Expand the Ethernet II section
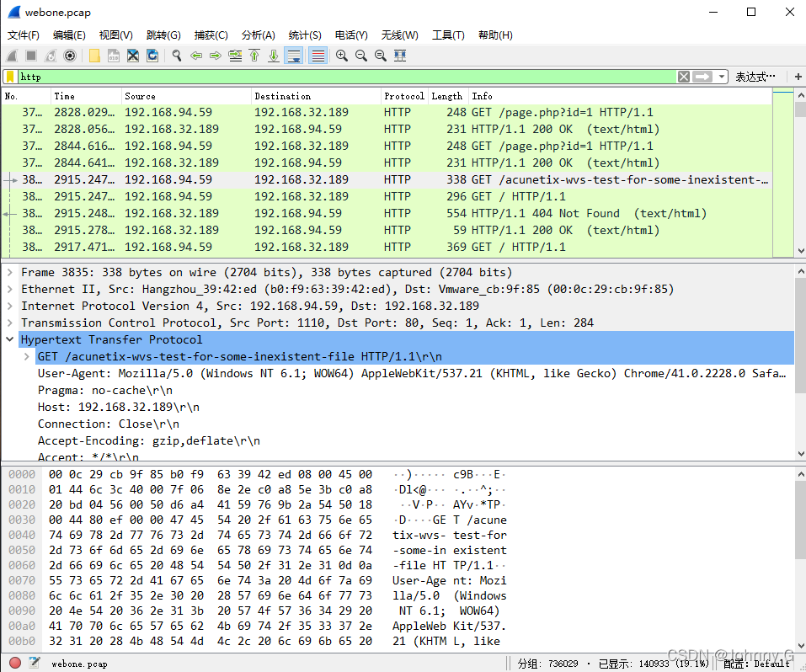The height and width of the screenshot is (672, 806). [x=10, y=290]
